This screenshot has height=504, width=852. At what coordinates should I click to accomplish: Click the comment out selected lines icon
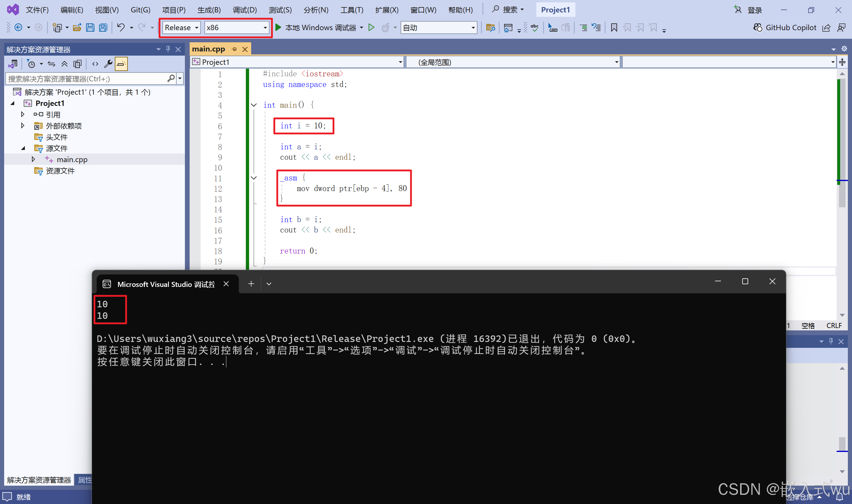[583, 28]
